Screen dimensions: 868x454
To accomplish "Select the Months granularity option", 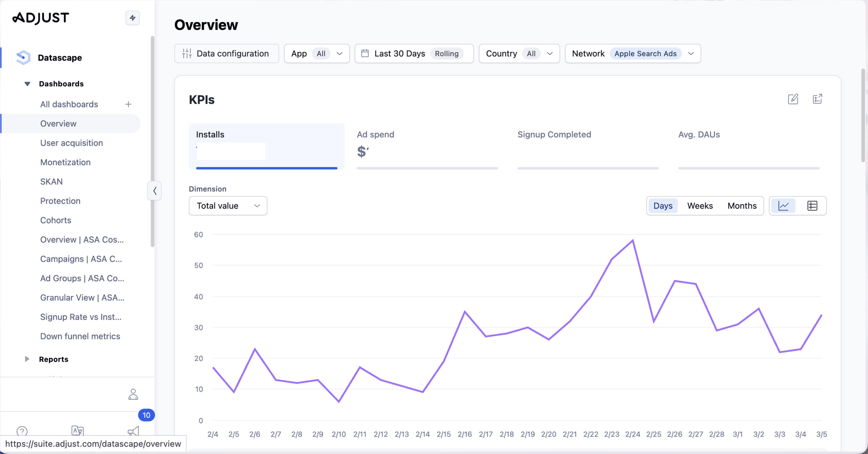I will pos(742,206).
